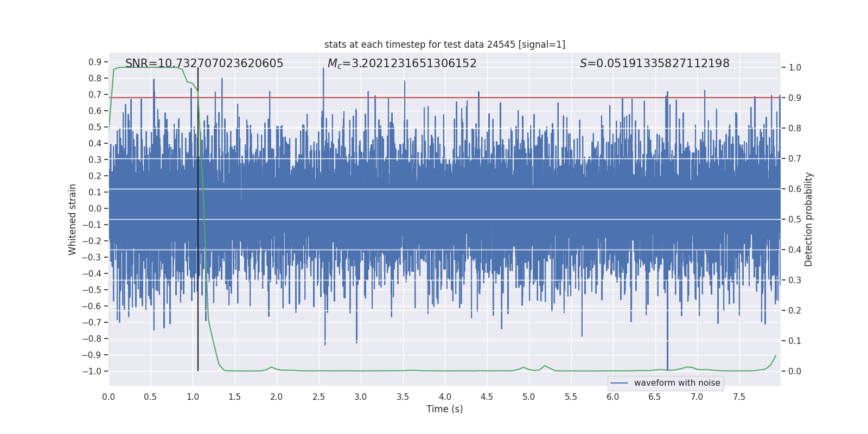Click the 0.5 detection probability tick label
The image size is (868, 434).
pos(795,220)
